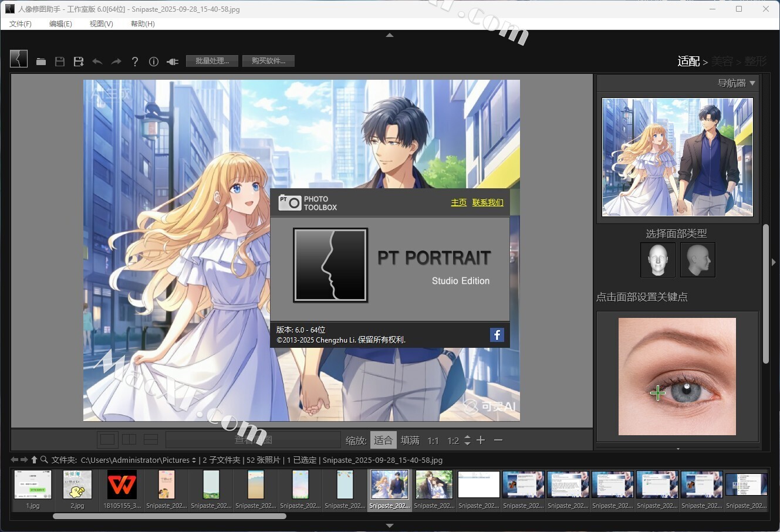
Task: Collapse the right panel with side arrow
Action: (x=774, y=262)
